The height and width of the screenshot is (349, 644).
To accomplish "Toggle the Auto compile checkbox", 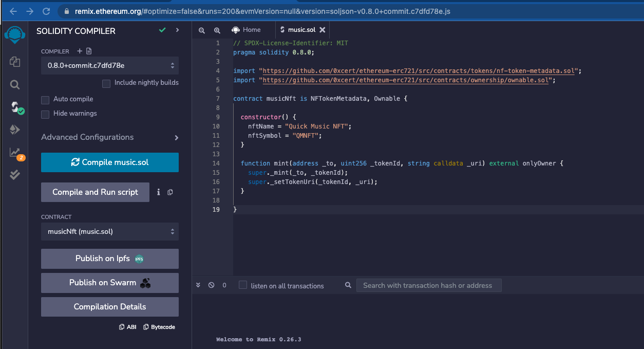I will (45, 99).
